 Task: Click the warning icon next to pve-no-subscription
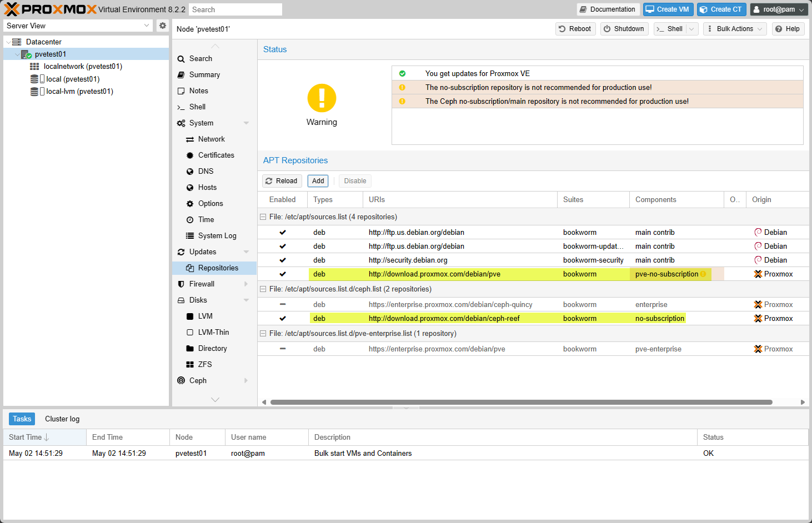click(703, 274)
